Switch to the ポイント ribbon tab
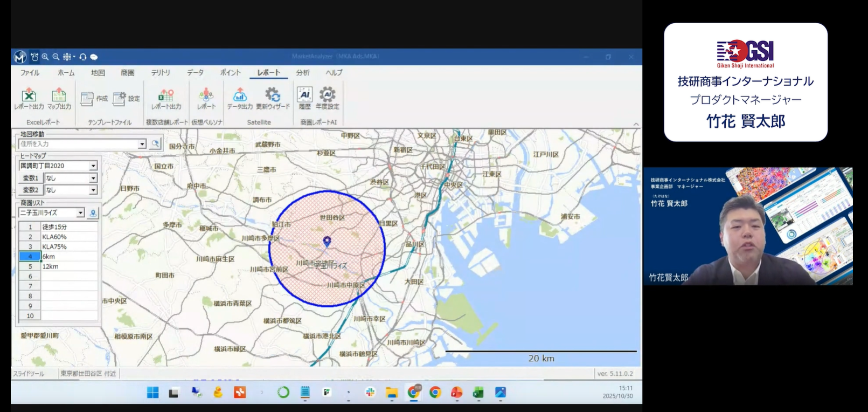The width and height of the screenshot is (868, 412). pyautogui.click(x=230, y=73)
